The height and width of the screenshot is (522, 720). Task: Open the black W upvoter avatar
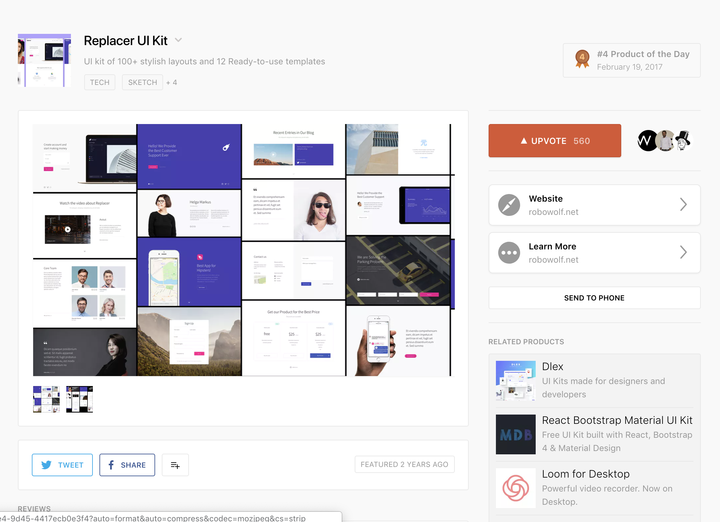click(x=647, y=140)
